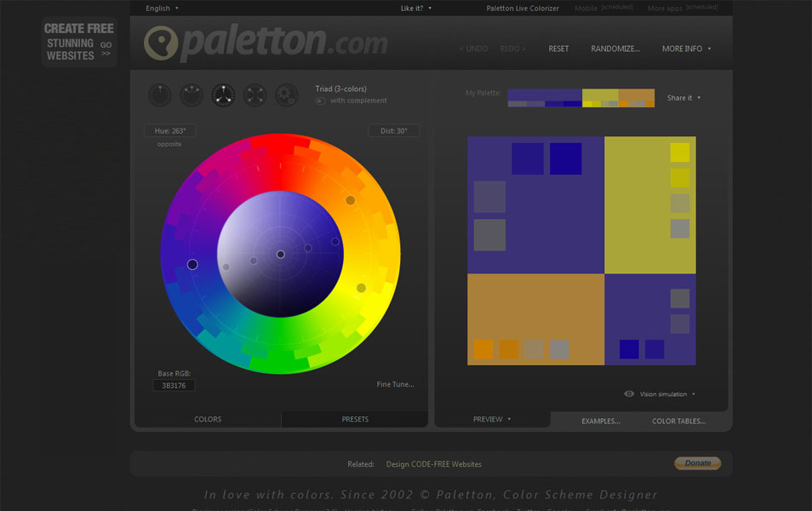
Task: Click the RANDOMIZE button
Action: point(615,49)
